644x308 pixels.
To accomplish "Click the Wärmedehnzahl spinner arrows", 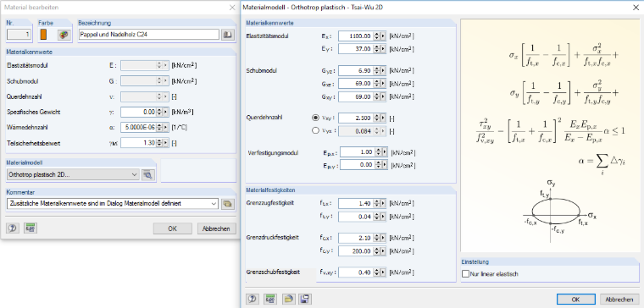I will (159, 128).
